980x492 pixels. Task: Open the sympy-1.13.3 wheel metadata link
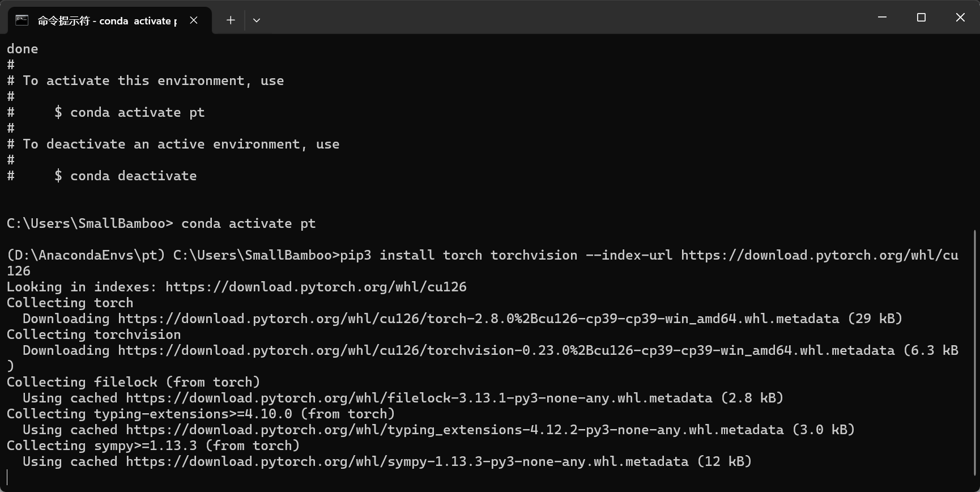click(407, 461)
